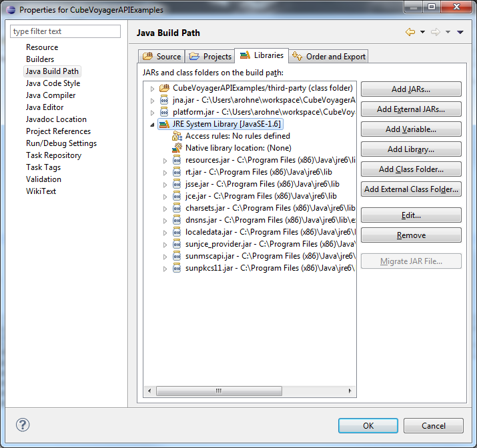The width and height of the screenshot is (477, 448).
Task: Expand the rt.jar node
Action: point(165,173)
